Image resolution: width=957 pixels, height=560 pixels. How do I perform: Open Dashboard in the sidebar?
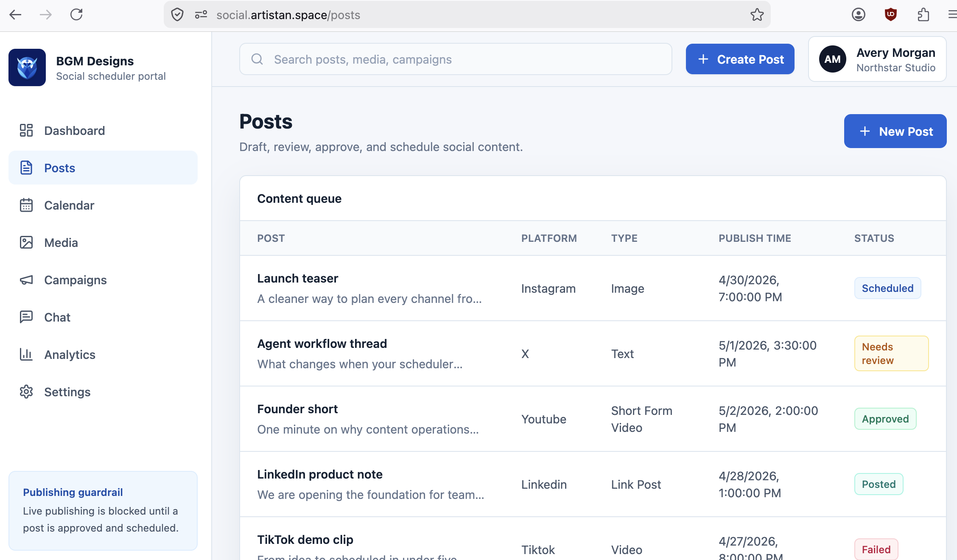103,130
